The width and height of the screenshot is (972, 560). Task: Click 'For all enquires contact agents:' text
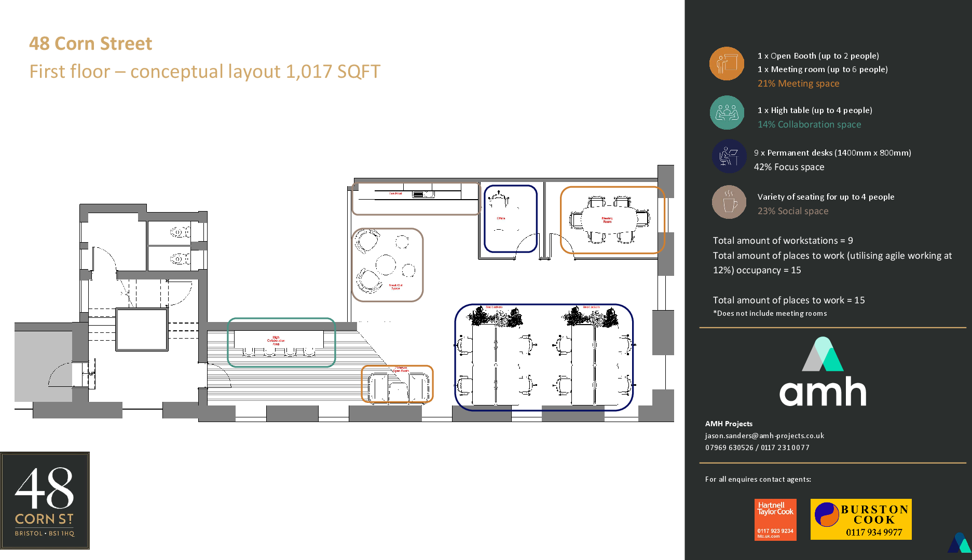point(758,479)
